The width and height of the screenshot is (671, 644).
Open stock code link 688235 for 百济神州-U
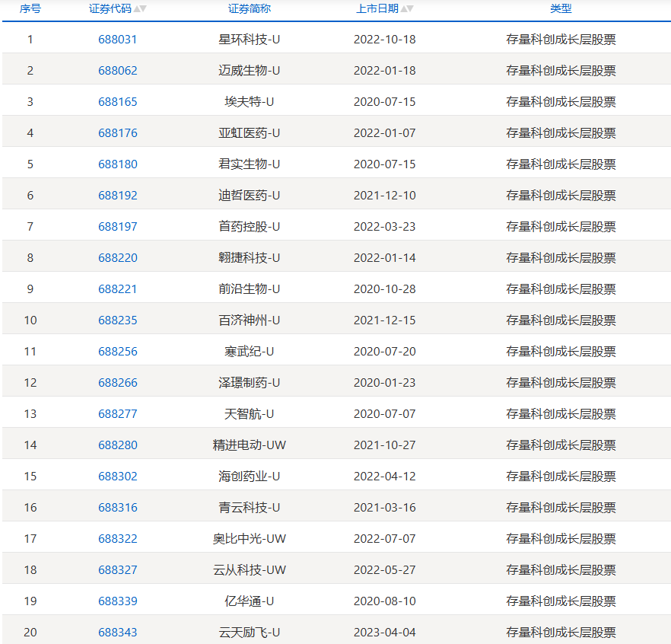pos(117,320)
